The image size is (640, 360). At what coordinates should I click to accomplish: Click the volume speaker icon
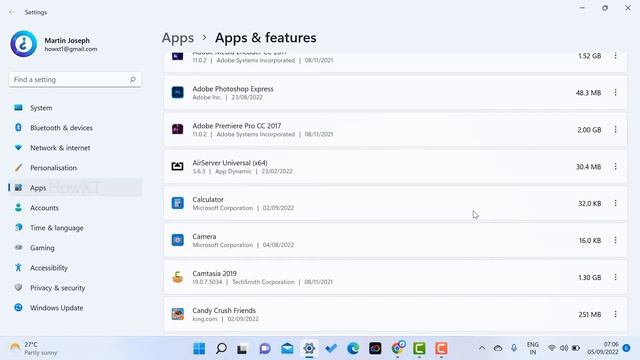click(564, 348)
